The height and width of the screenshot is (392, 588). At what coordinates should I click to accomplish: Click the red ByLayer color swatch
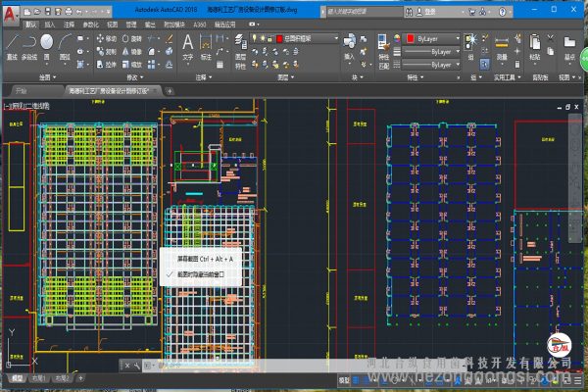tap(408, 38)
